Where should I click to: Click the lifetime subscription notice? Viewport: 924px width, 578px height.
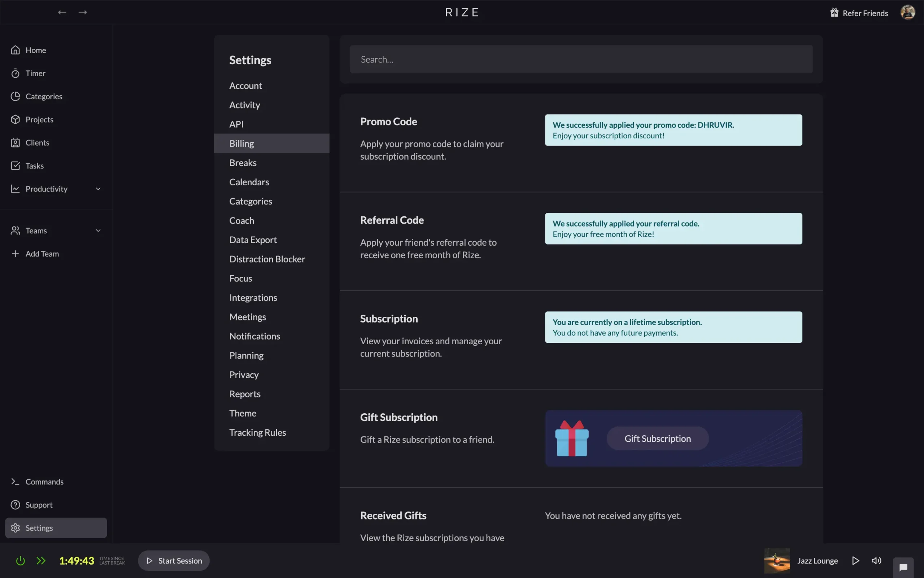(673, 327)
